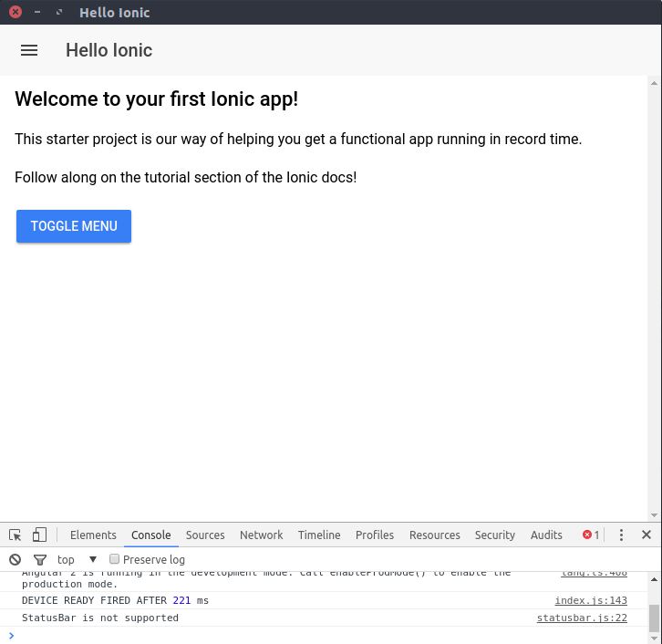The height and width of the screenshot is (644, 662).
Task: Go to the Timeline tab
Action: 319,535
